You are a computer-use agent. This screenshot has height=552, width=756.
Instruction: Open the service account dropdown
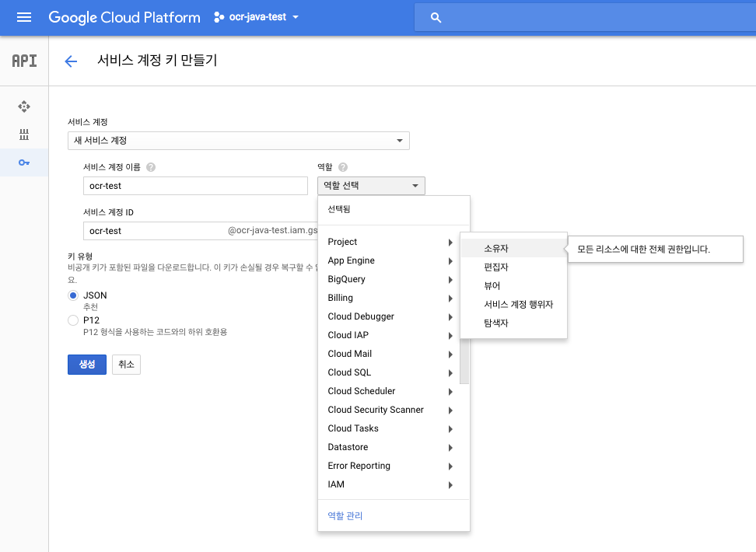[239, 141]
